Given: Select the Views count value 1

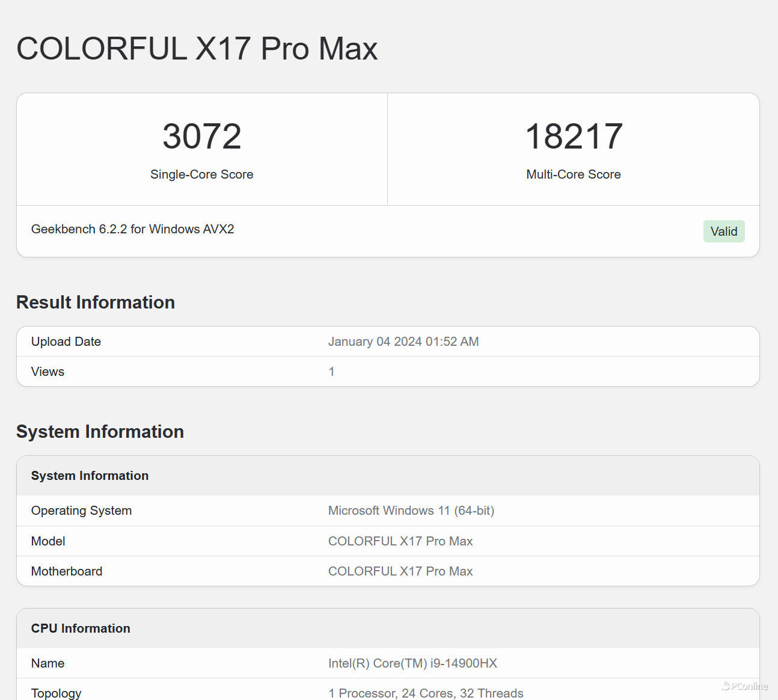Looking at the screenshot, I should [x=331, y=372].
